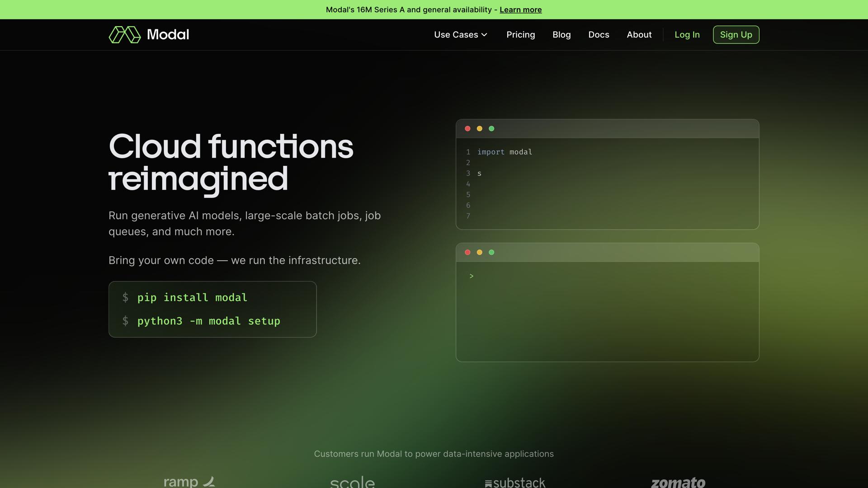Click the zomato customer logo
The height and width of the screenshot is (488, 868).
678,482
